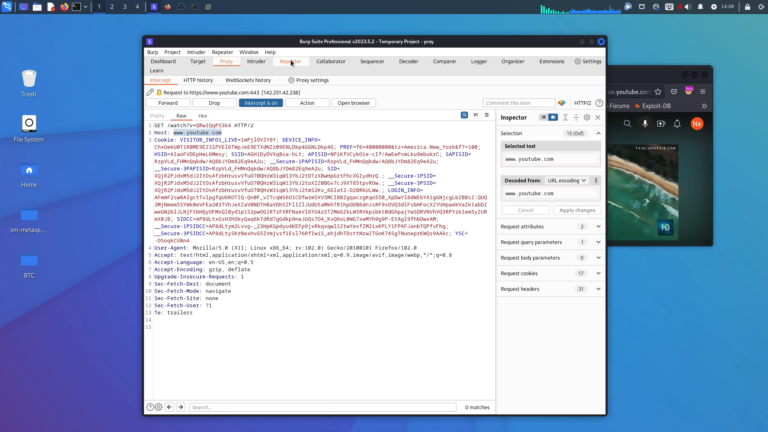Open Burp Settings gear
Screen dimensions: 768x432
point(588,61)
